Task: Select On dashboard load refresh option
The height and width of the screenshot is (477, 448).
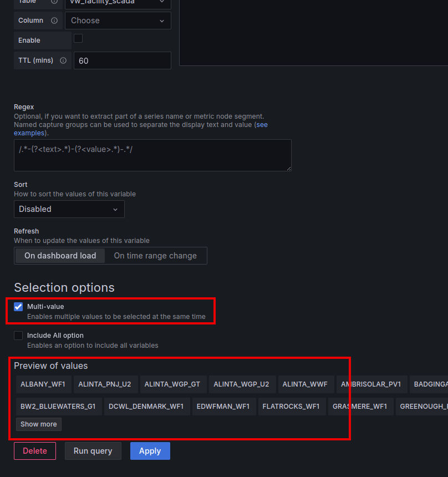Action: pyautogui.click(x=60, y=256)
